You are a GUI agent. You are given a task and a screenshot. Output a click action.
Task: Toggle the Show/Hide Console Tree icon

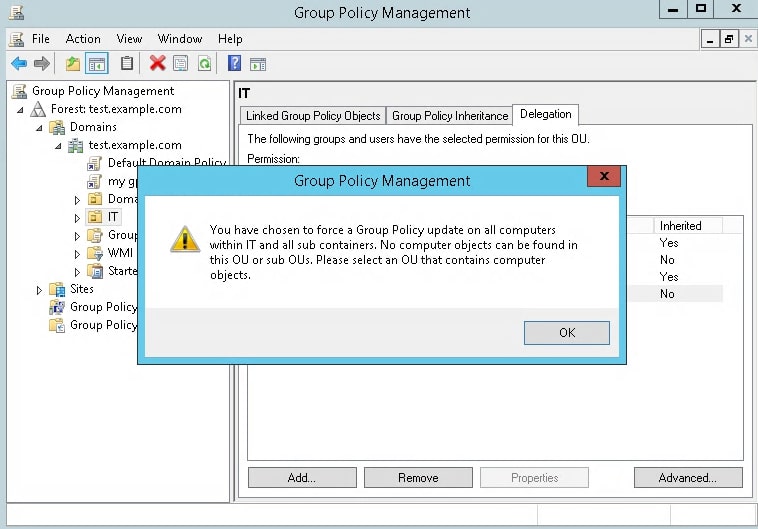(96, 63)
